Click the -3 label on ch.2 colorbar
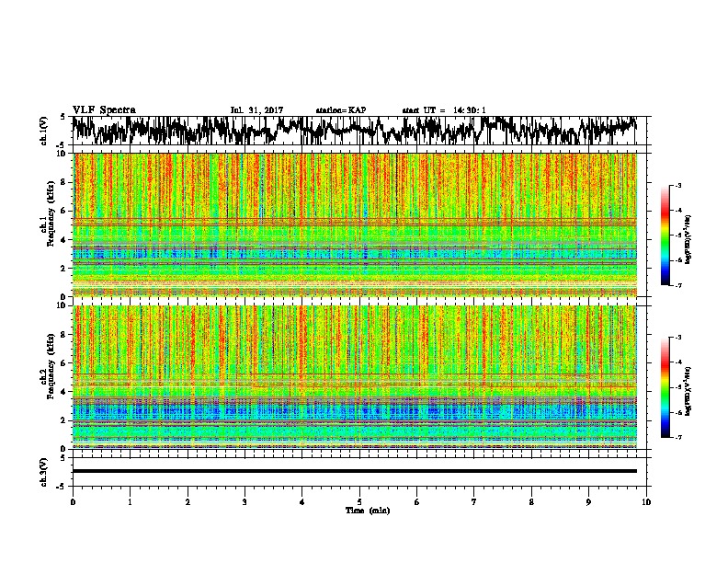This screenshot has height=563, width=728. pyautogui.click(x=677, y=338)
